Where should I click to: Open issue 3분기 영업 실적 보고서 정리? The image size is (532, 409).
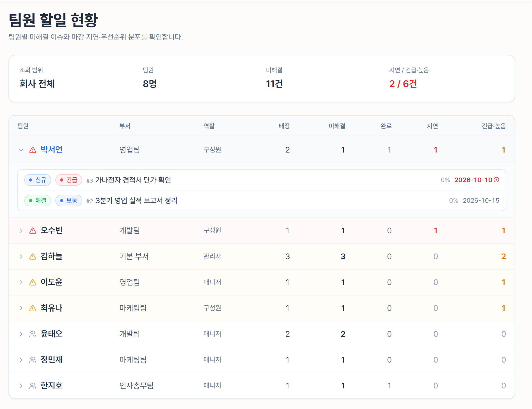click(x=136, y=201)
